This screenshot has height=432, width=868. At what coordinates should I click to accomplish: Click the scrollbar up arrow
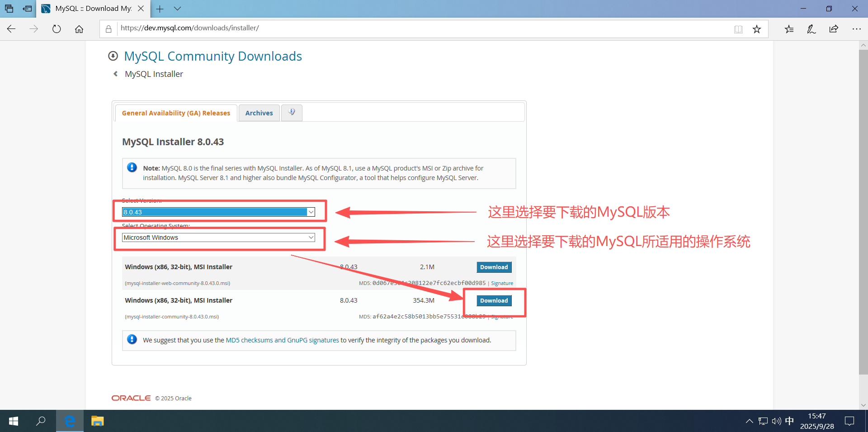[x=863, y=45]
